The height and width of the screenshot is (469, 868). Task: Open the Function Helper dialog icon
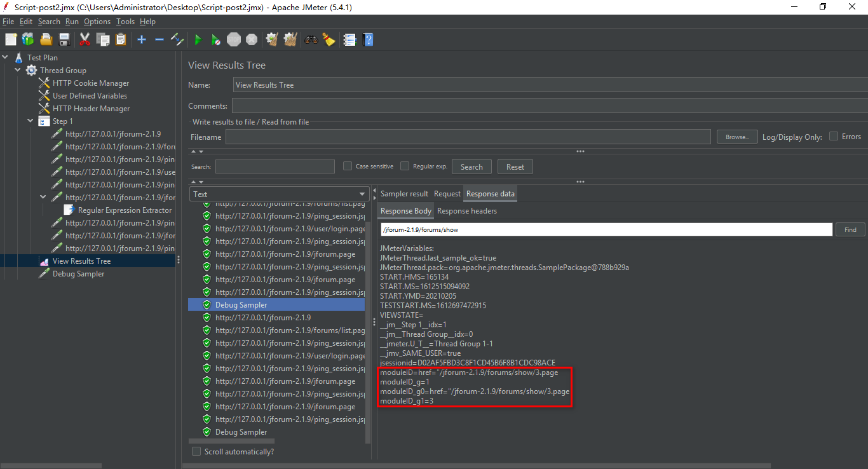(349, 39)
